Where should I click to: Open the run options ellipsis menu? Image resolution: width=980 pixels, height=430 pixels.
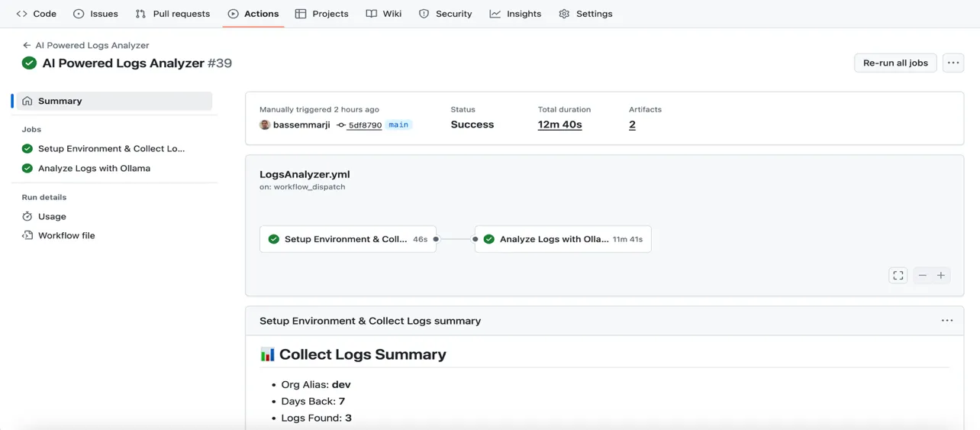[953, 63]
